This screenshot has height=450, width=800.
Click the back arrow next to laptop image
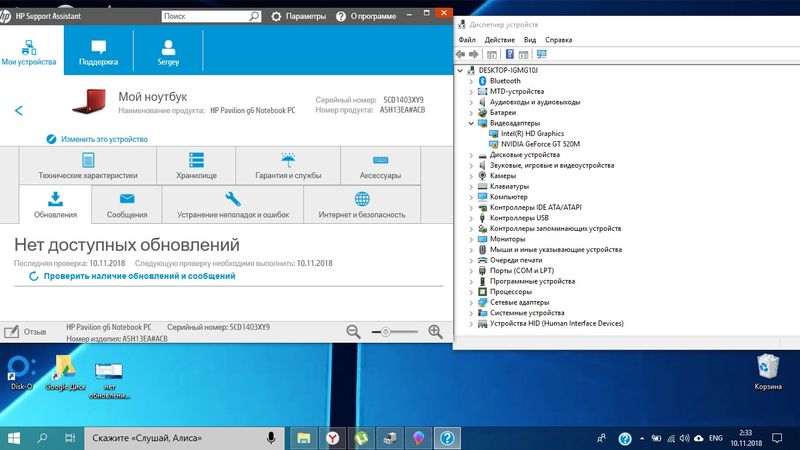coord(19,110)
